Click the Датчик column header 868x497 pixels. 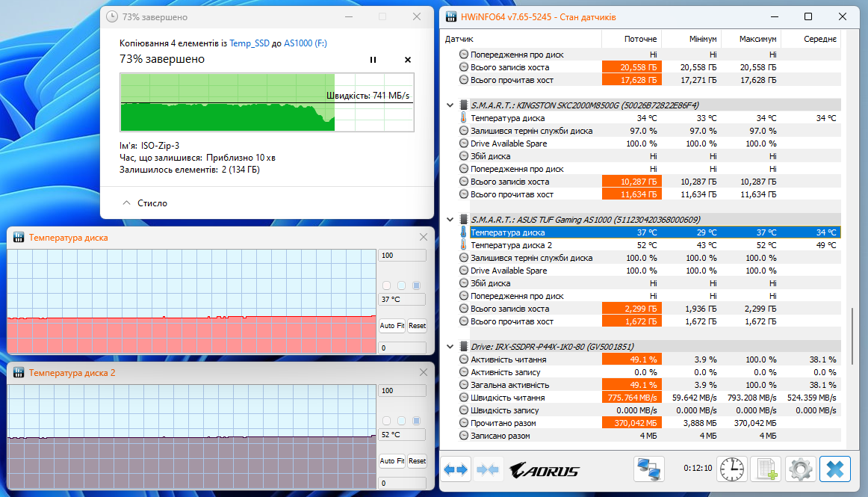coord(521,39)
